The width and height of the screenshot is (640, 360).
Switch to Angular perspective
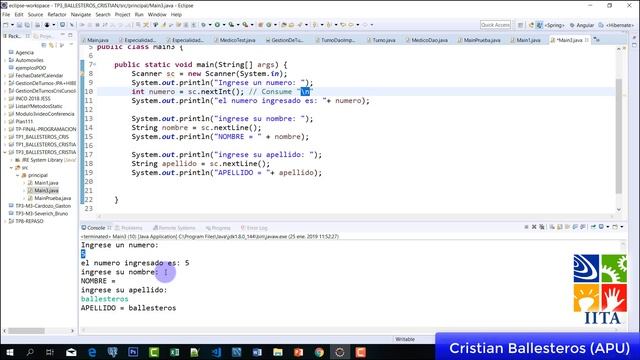(582, 25)
